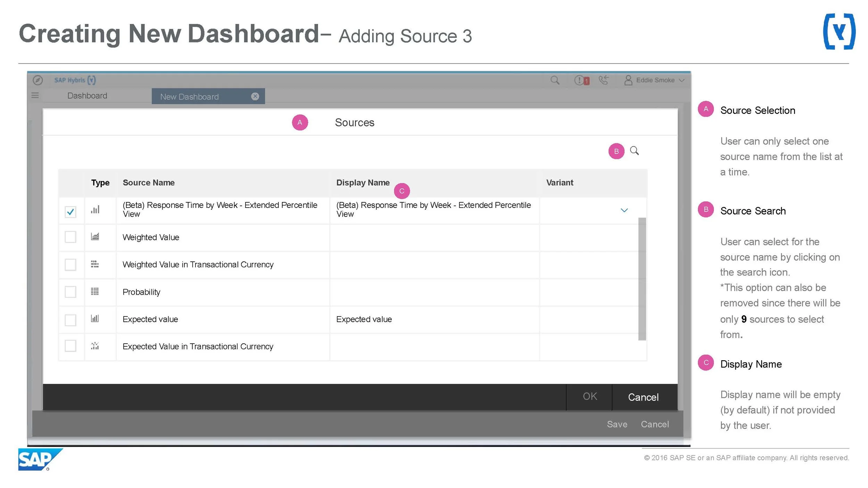Image resolution: width=868 pixels, height=488 pixels.
Task: Click type icon for Expected Value in Transactional Currency
Action: tap(95, 346)
